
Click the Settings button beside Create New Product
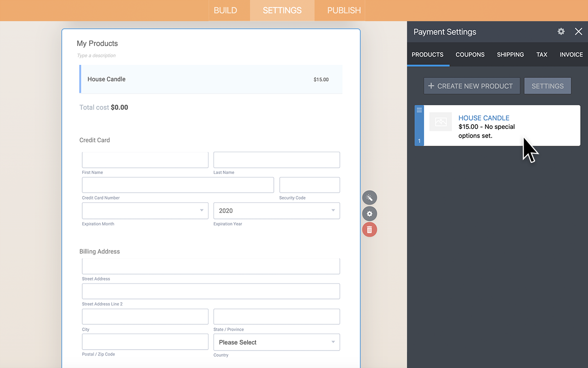(x=548, y=86)
